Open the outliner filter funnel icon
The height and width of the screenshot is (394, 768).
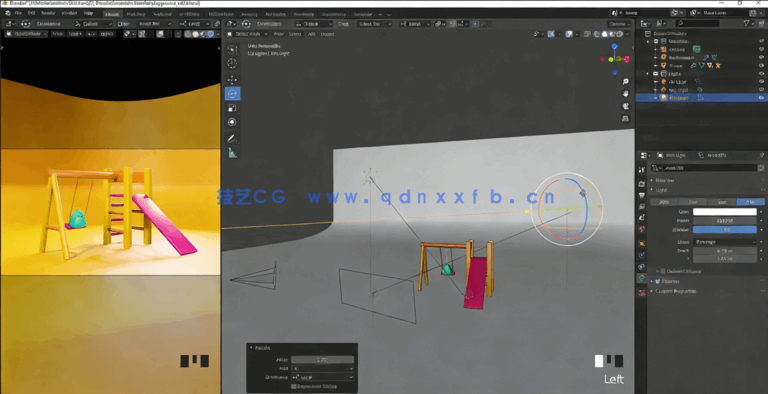[x=746, y=24]
